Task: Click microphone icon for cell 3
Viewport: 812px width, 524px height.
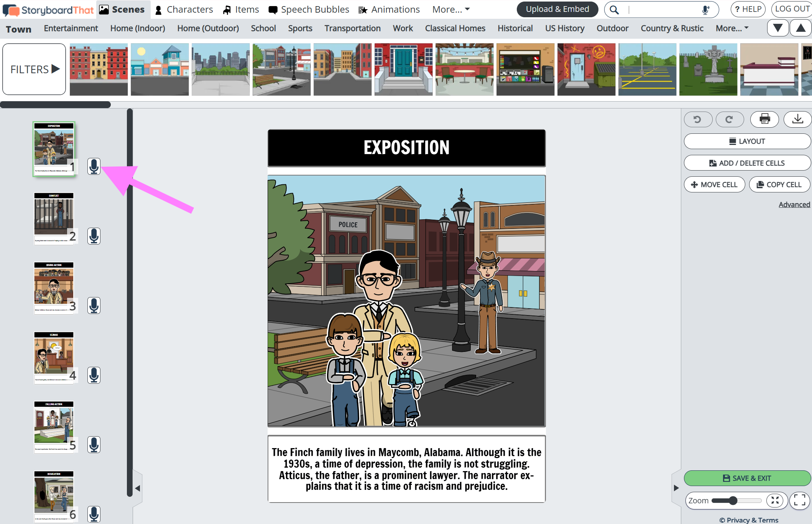Action: (x=94, y=306)
